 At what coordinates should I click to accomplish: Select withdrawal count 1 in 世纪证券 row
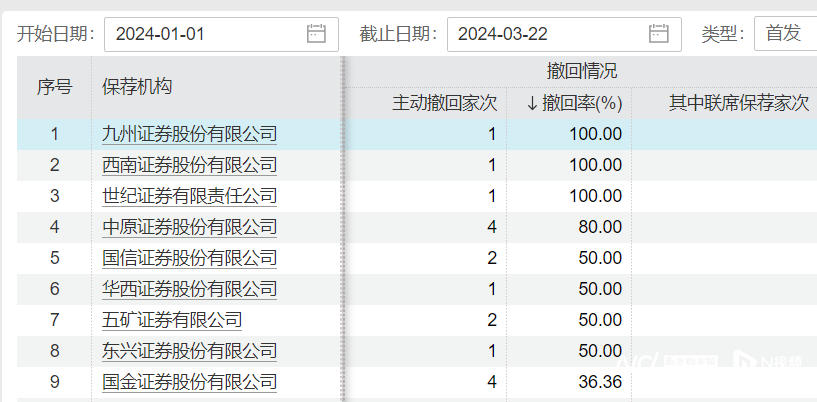[x=492, y=196]
